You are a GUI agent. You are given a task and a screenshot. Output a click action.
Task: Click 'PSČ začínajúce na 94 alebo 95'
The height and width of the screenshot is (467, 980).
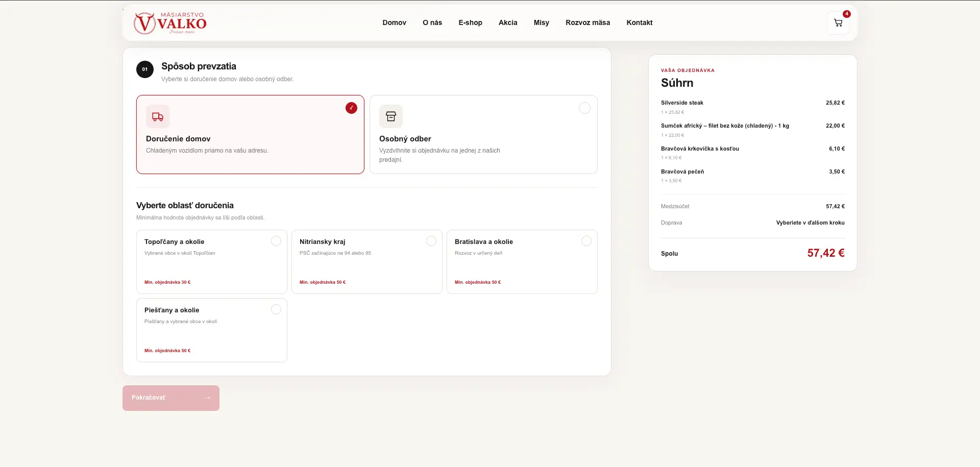click(x=335, y=253)
